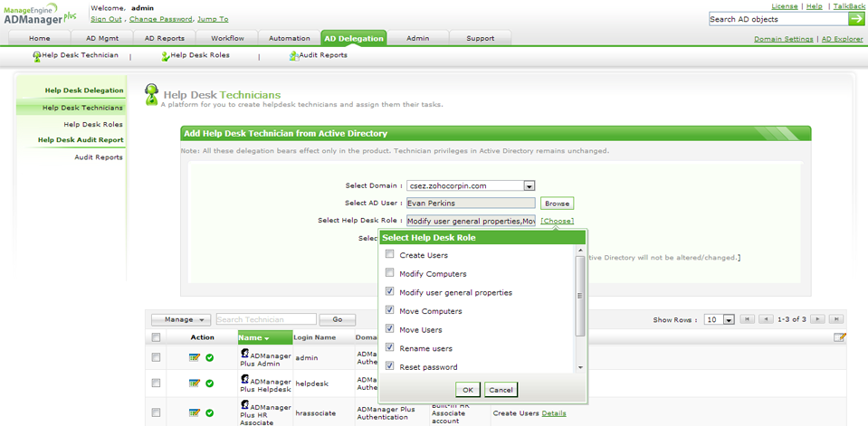This screenshot has width=868, height=426.
Task: Click the ADManager Plus logo
Action: (x=40, y=14)
